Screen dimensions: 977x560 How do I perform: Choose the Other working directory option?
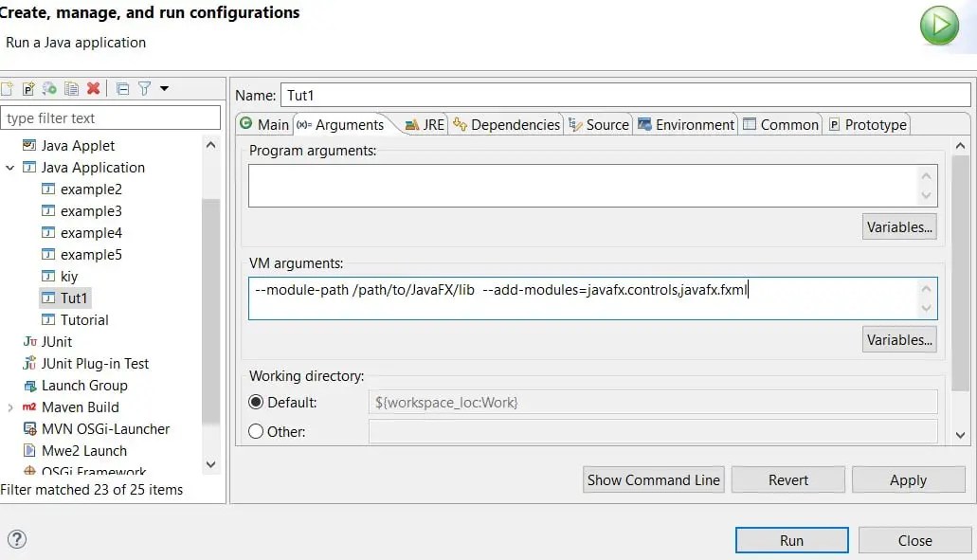[256, 431]
